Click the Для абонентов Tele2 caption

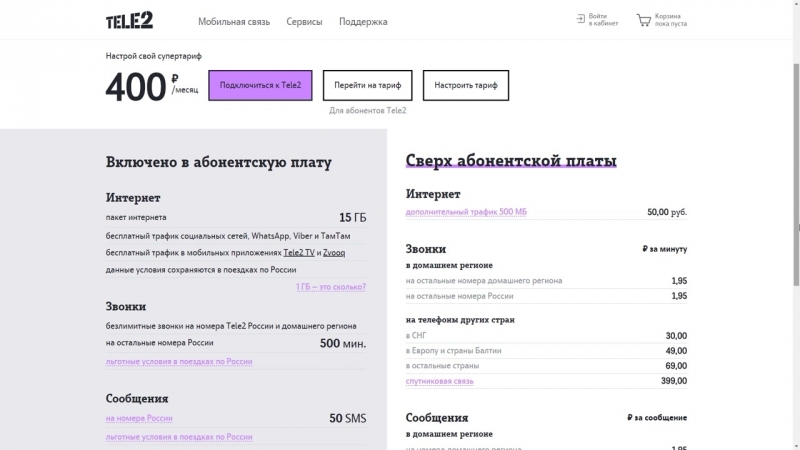[x=367, y=110]
